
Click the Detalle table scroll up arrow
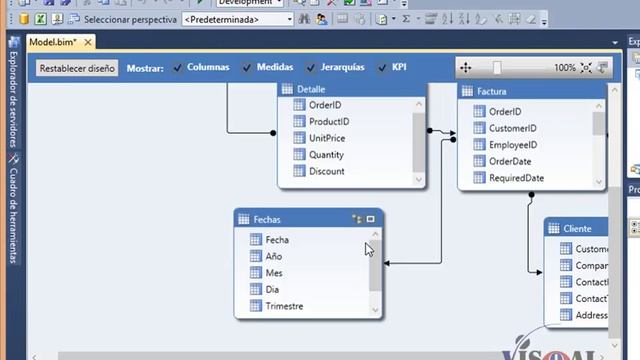pyautogui.click(x=419, y=104)
